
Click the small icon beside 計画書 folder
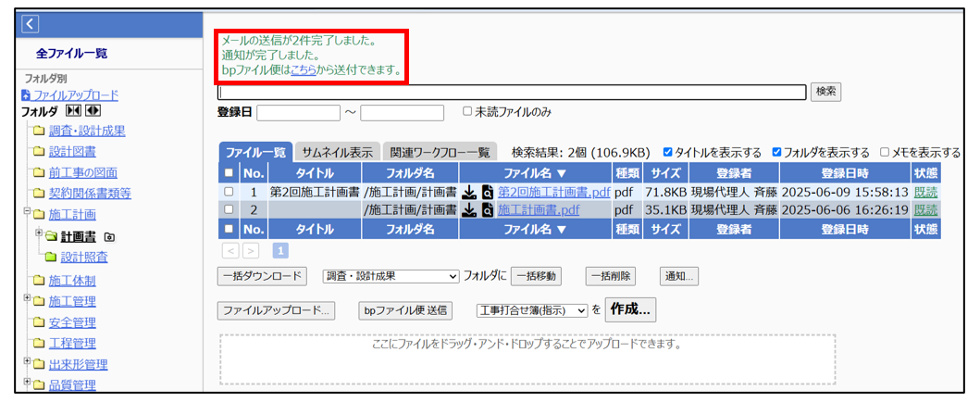click(x=110, y=236)
